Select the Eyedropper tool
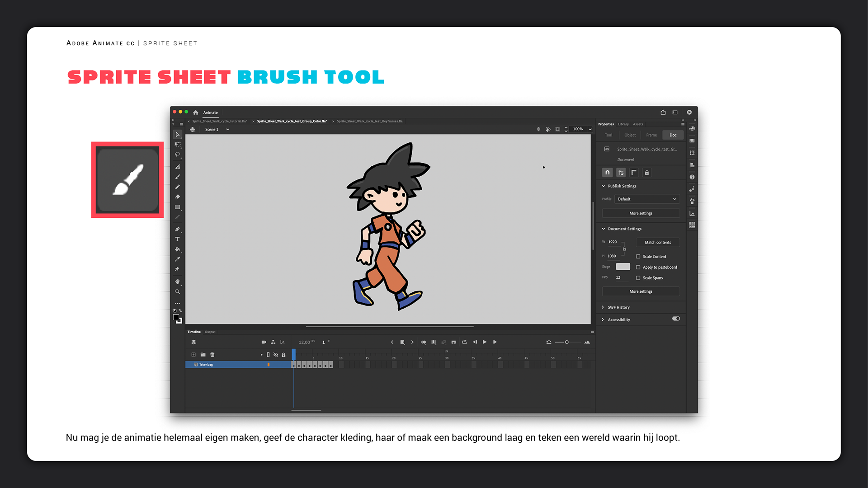This screenshot has height=488, width=868. pos(178,259)
